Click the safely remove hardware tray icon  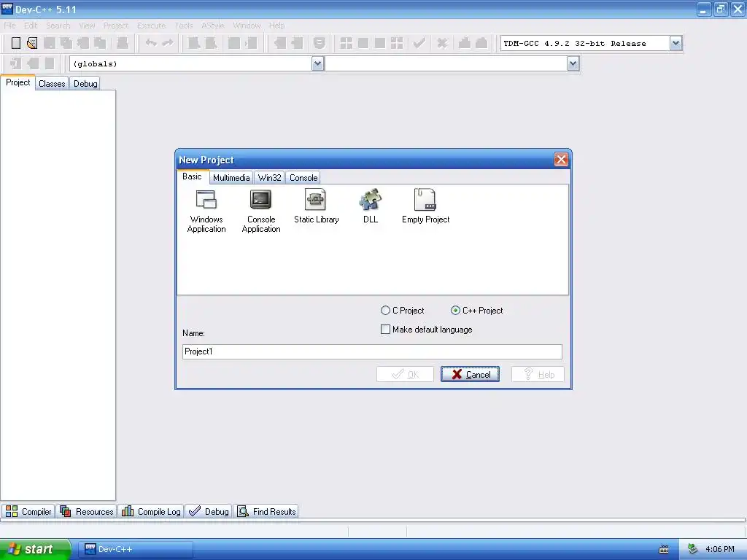[693, 550]
